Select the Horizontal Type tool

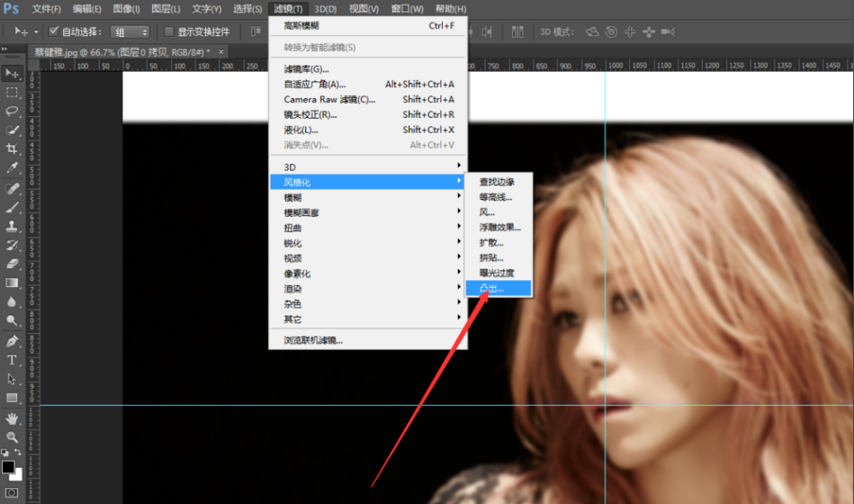(12, 360)
